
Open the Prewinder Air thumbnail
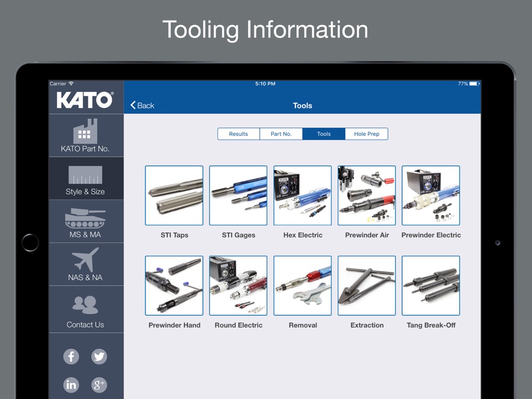[367, 195]
